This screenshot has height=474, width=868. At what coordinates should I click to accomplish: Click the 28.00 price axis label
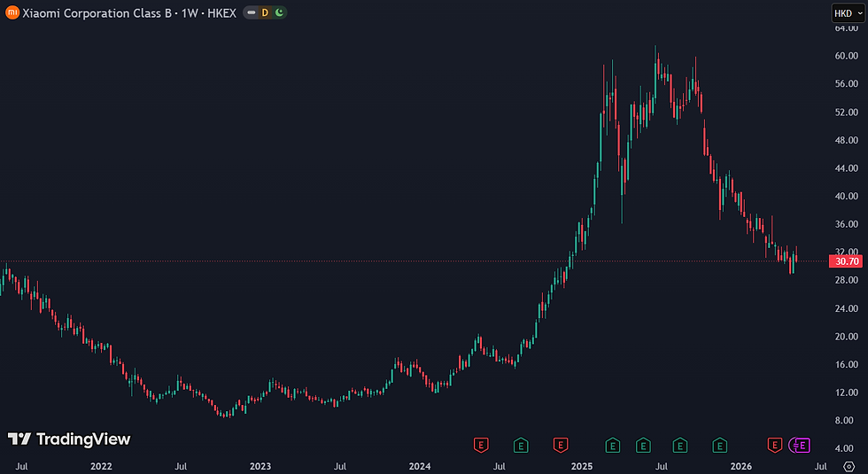pos(847,280)
